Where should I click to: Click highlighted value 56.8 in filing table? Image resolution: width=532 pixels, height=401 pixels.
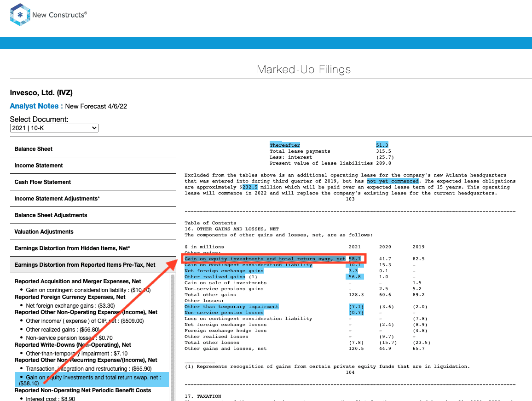(x=355, y=277)
